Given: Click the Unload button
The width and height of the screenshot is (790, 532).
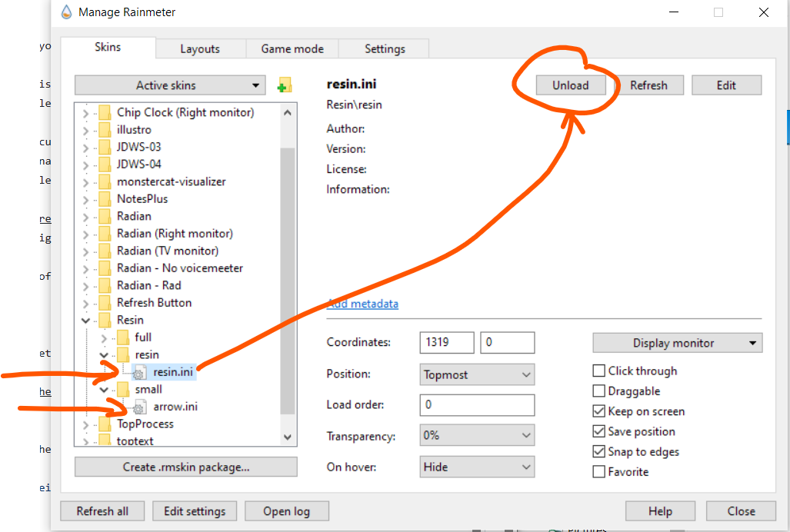Looking at the screenshot, I should pyautogui.click(x=570, y=85).
